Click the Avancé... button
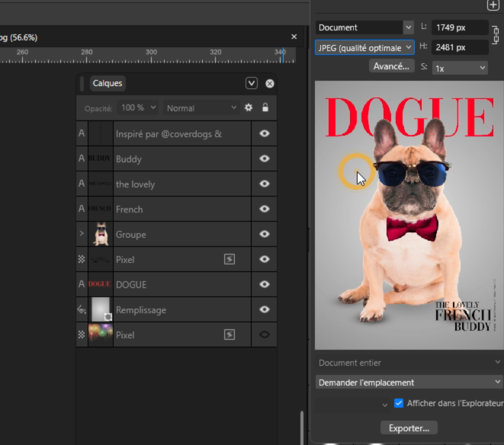This screenshot has height=445, width=504. [392, 66]
